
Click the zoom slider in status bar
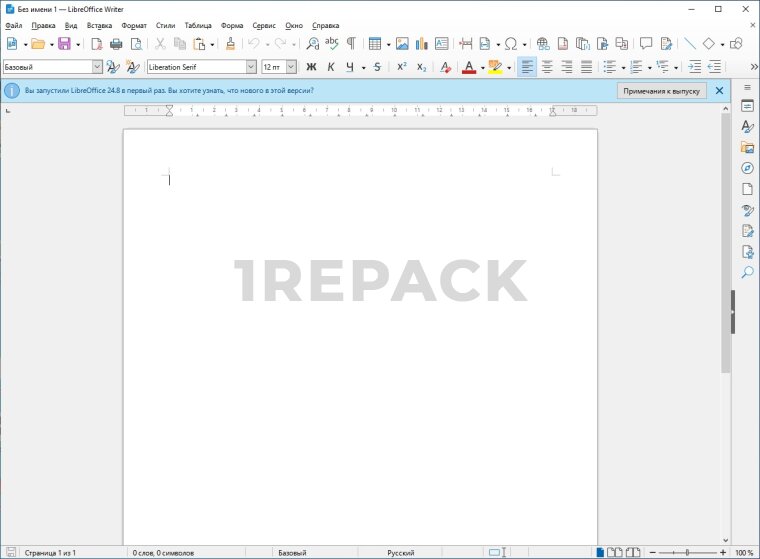[x=686, y=552]
